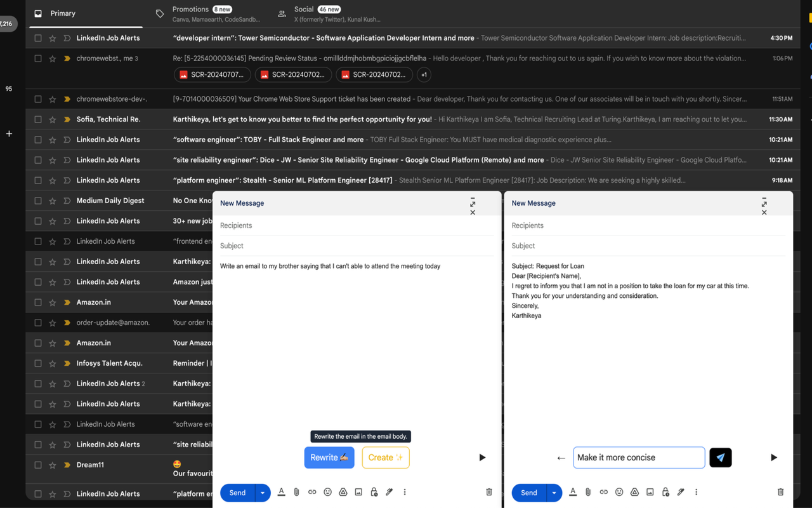Image resolution: width=812 pixels, height=508 pixels.
Task: Insert Drive file in the right compose window
Action: click(634, 492)
